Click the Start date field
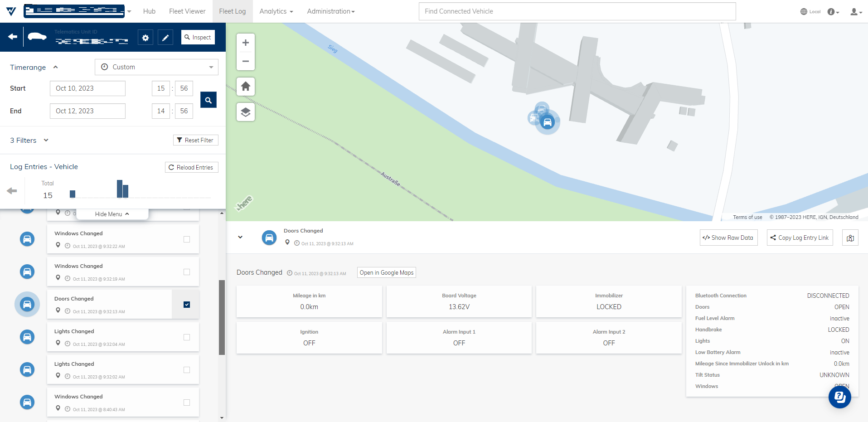Image resolution: width=868 pixels, height=422 pixels. coord(87,88)
